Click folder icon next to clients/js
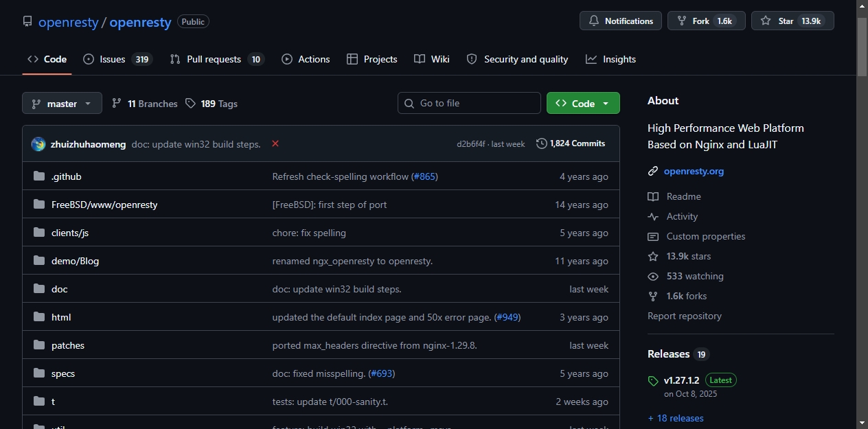868x429 pixels. pyautogui.click(x=39, y=233)
